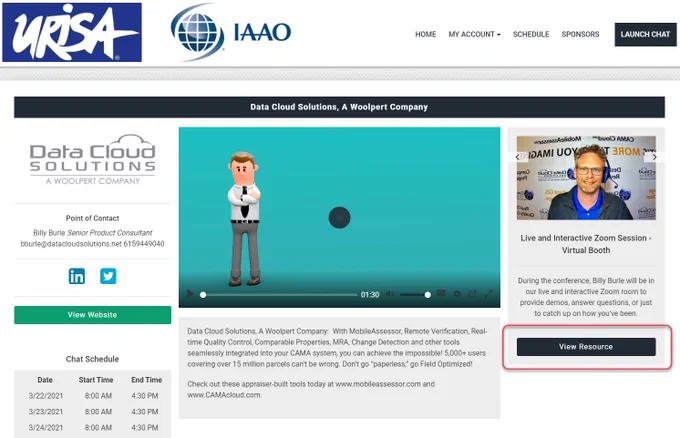This screenshot has width=680, height=438.
Task: Click the video progress bar
Action: (x=278, y=294)
